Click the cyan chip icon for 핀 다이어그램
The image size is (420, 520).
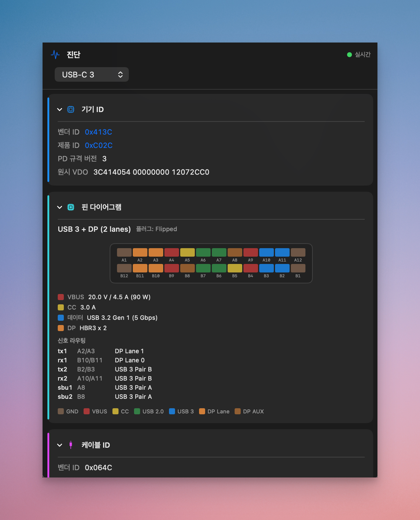coord(71,207)
